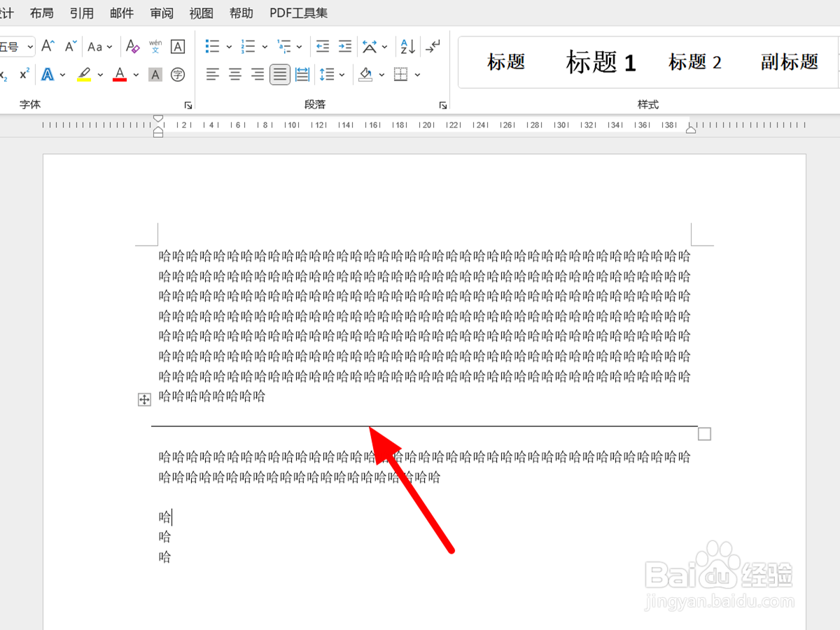
Task: Expand the multilevel list dropdown
Action: pyautogui.click(x=300, y=47)
